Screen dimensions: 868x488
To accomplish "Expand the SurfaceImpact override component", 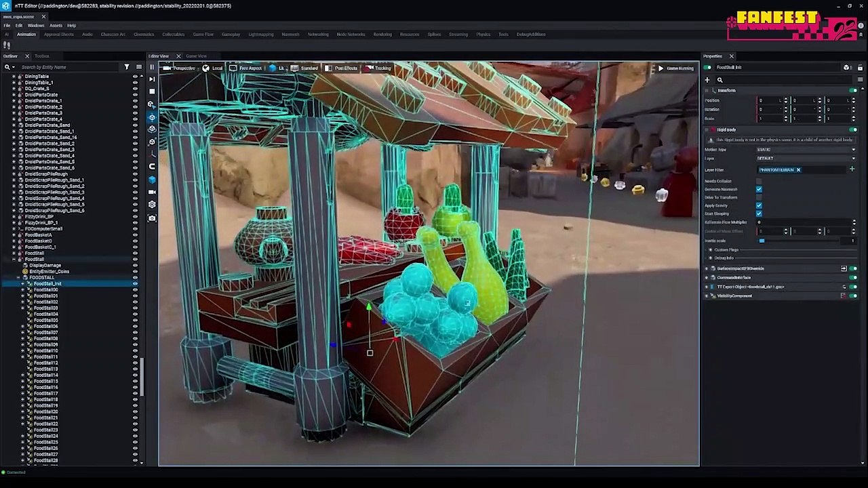I will point(706,268).
